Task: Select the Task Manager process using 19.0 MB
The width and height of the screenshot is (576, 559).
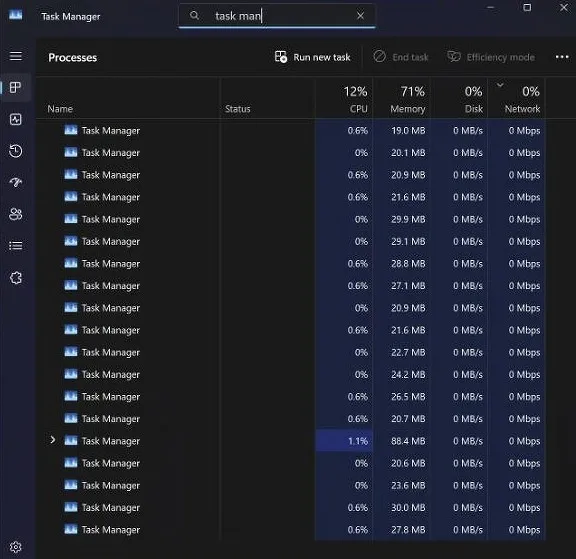Action: [290, 130]
